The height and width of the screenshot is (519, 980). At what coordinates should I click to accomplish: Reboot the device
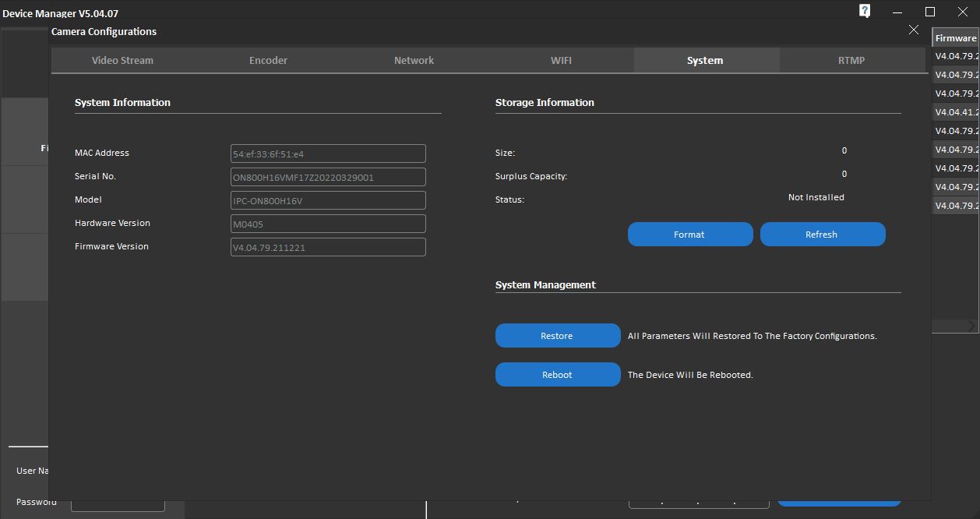[x=558, y=374]
